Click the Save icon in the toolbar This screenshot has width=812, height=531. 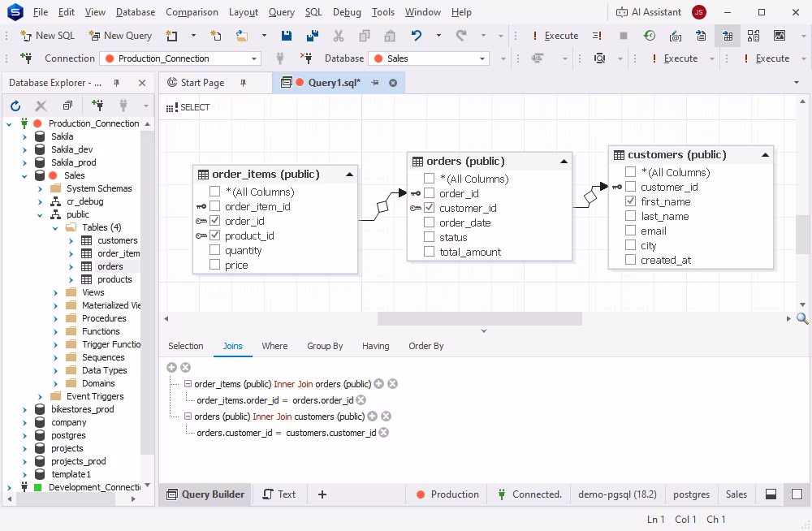tap(287, 36)
